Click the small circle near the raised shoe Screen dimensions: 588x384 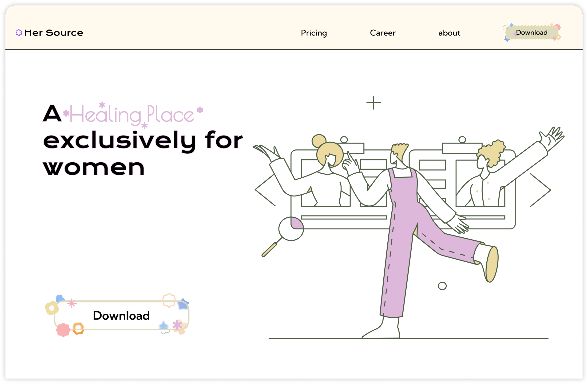point(442,286)
